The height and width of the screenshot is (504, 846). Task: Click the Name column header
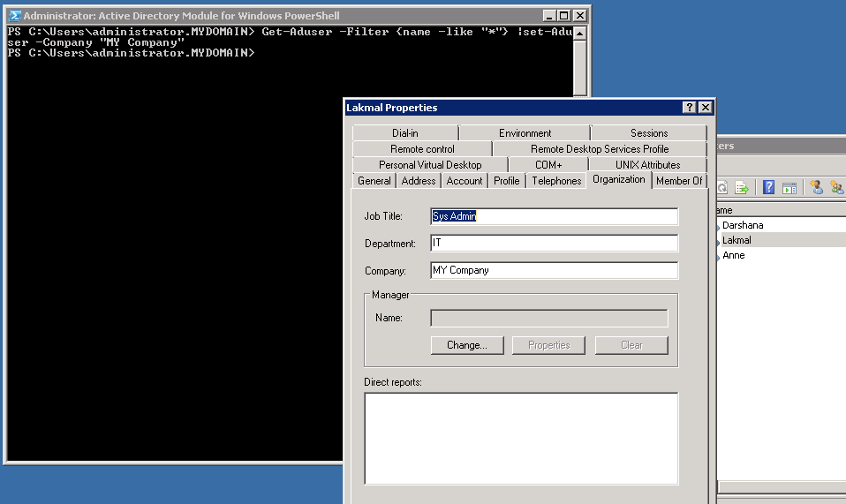781,210
